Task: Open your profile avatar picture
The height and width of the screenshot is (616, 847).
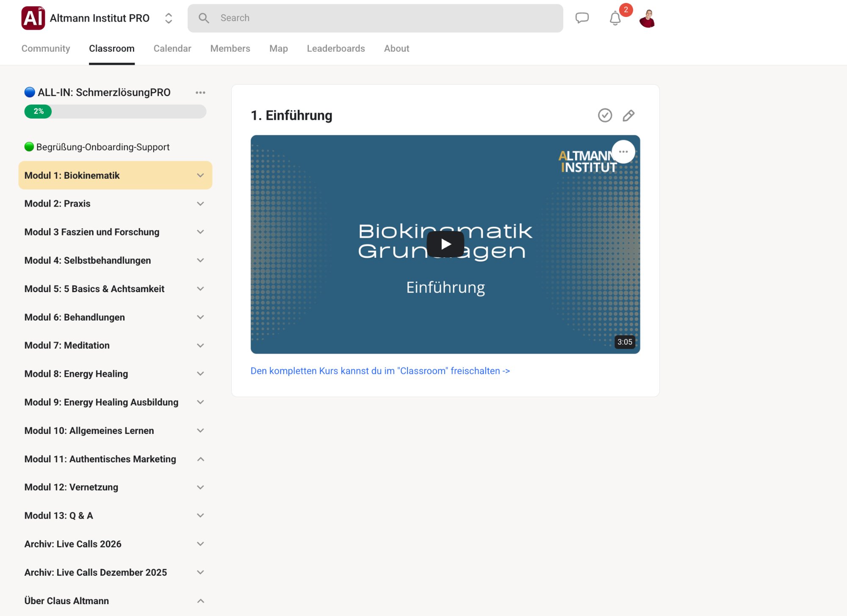Action: 647,18
